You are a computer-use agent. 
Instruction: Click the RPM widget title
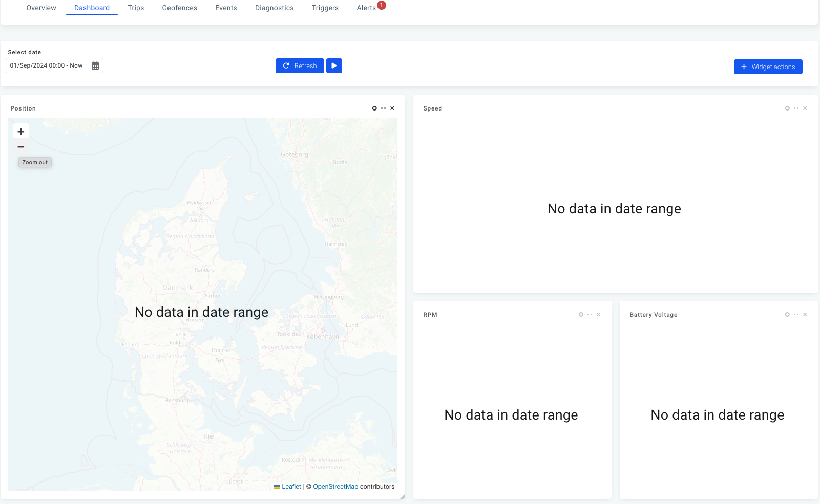430,315
